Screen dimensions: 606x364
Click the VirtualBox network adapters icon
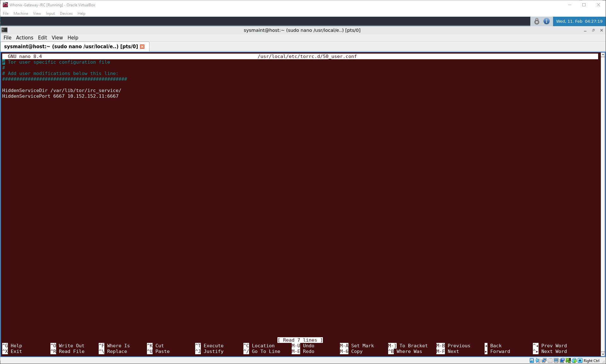pos(544,361)
